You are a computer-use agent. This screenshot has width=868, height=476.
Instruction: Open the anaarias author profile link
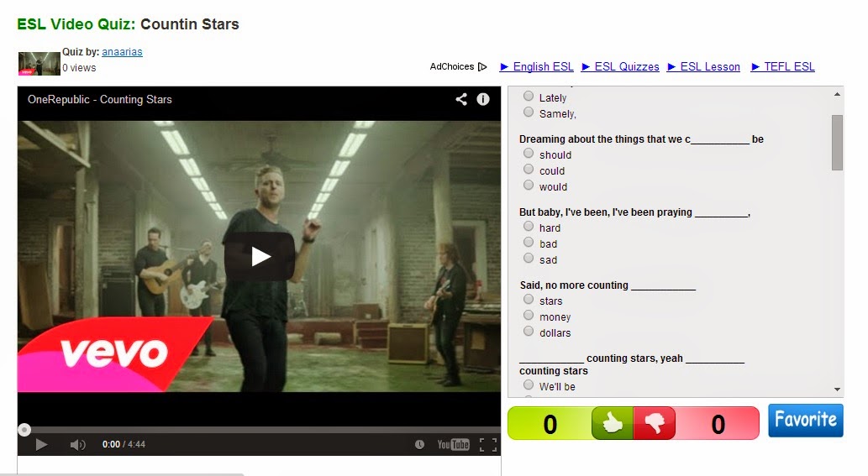(x=122, y=52)
